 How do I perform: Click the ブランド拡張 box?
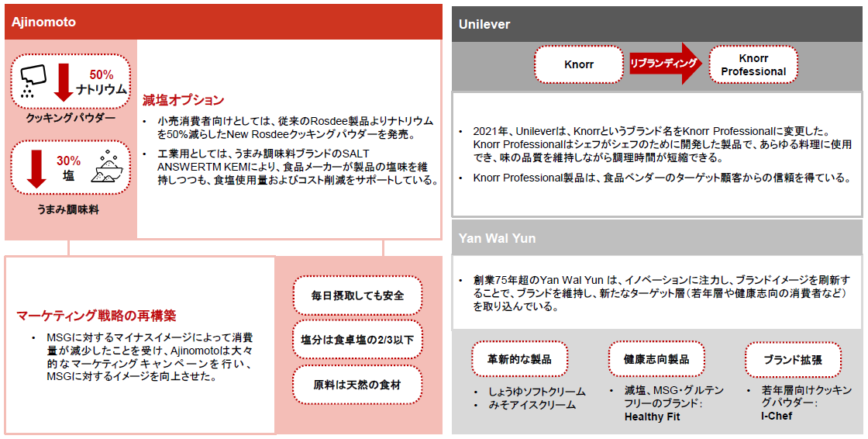tap(793, 359)
